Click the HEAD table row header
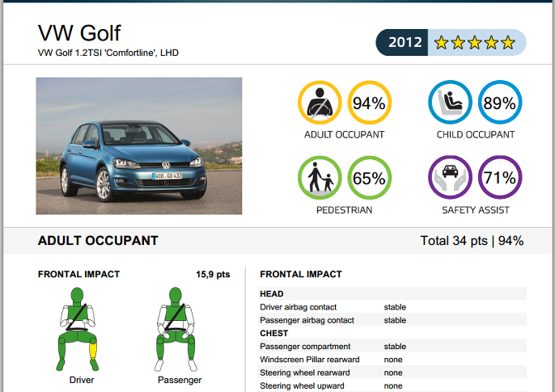Image resolution: width=555 pixels, height=392 pixels. 392,293
